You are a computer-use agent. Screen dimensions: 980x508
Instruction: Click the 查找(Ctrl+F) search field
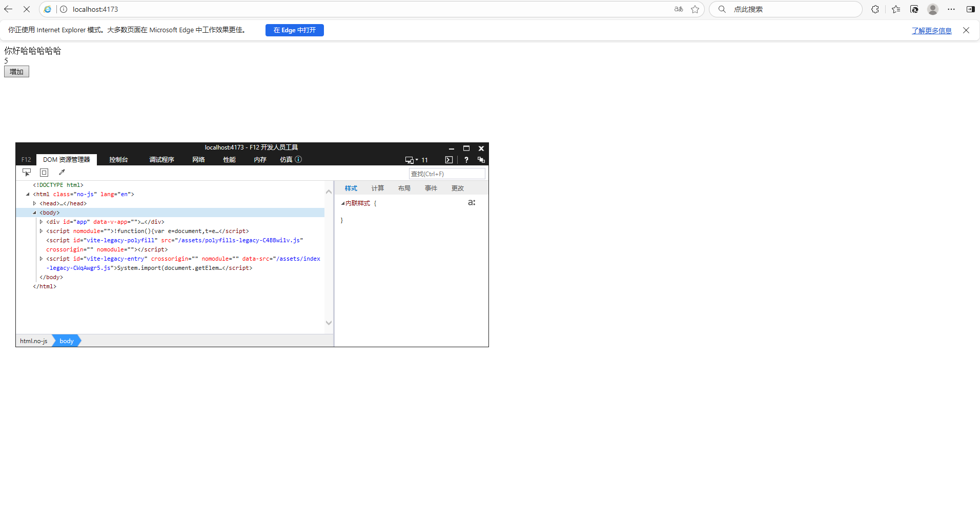pos(447,174)
